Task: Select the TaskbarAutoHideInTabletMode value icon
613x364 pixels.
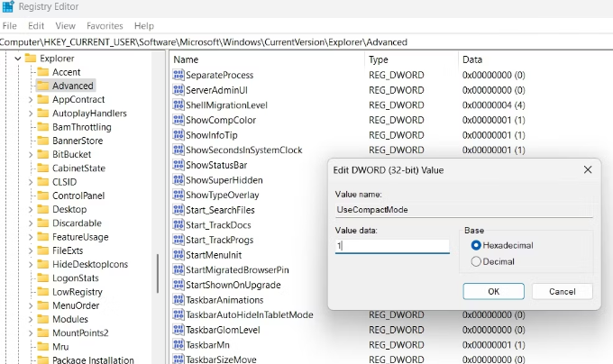Action: tap(178, 314)
